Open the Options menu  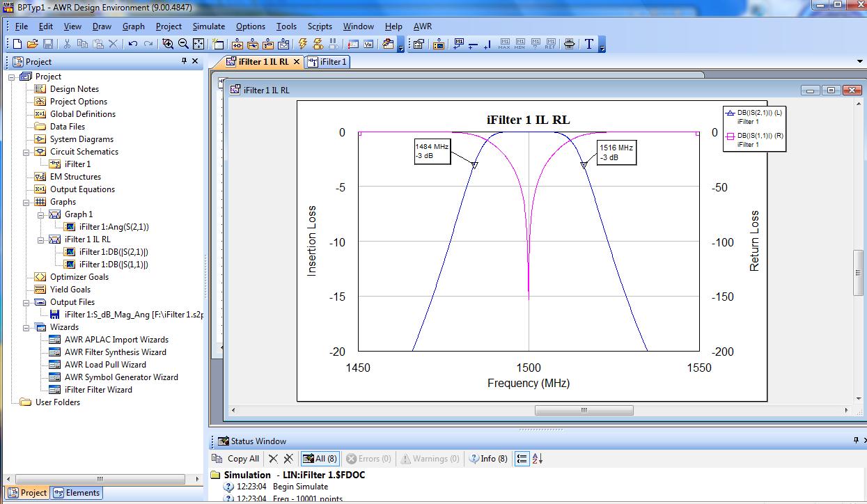(251, 26)
